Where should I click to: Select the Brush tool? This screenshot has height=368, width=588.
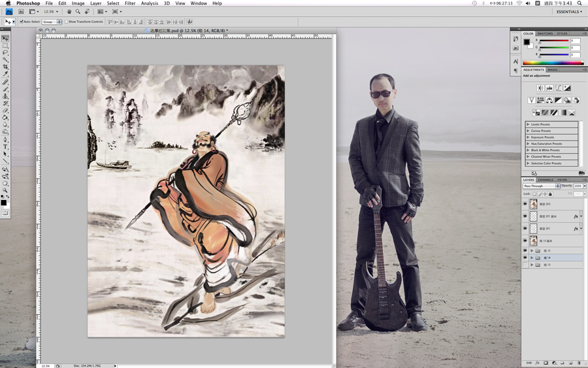click(5, 89)
